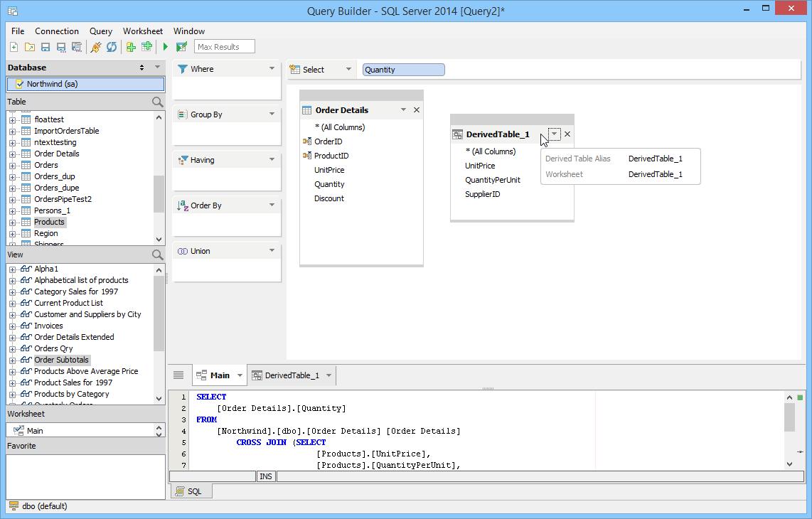
Task: Open the Select clause dropdown
Action: coord(348,70)
